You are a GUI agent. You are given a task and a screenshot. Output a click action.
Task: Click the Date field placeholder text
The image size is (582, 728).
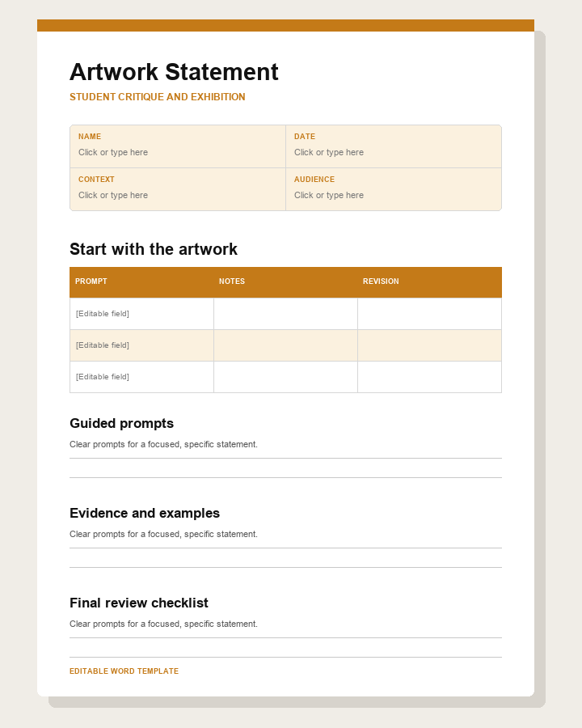coord(329,152)
